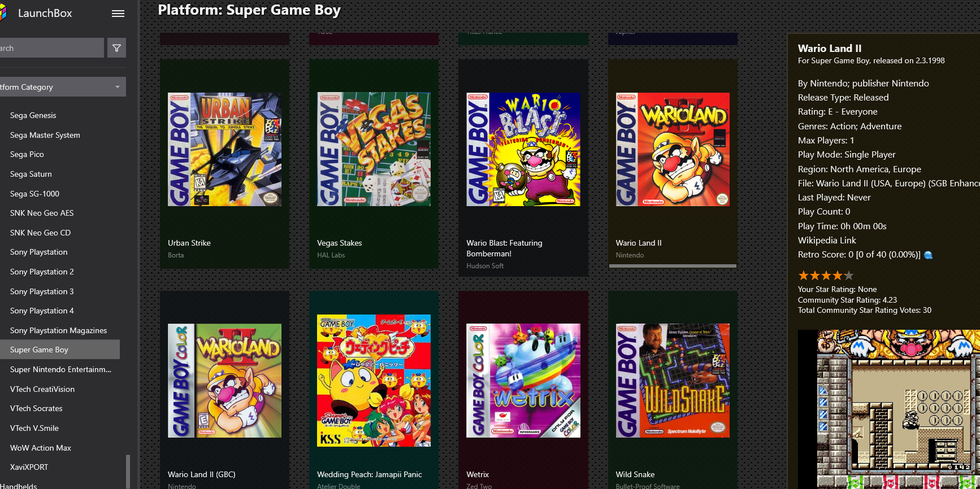Click Wario Blast: Featuring Bomberman! title
Image resolution: width=980 pixels, height=489 pixels.
click(x=504, y=248)
